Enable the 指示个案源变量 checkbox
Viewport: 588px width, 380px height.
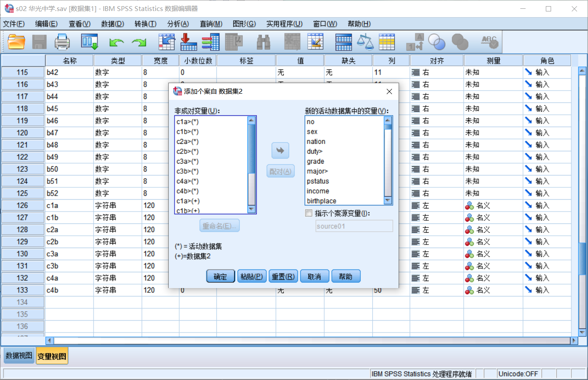click(309, 213)
